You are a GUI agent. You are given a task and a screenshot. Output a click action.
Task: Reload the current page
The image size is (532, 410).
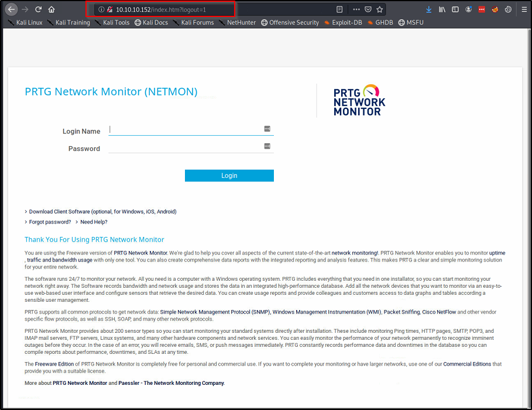39,9
